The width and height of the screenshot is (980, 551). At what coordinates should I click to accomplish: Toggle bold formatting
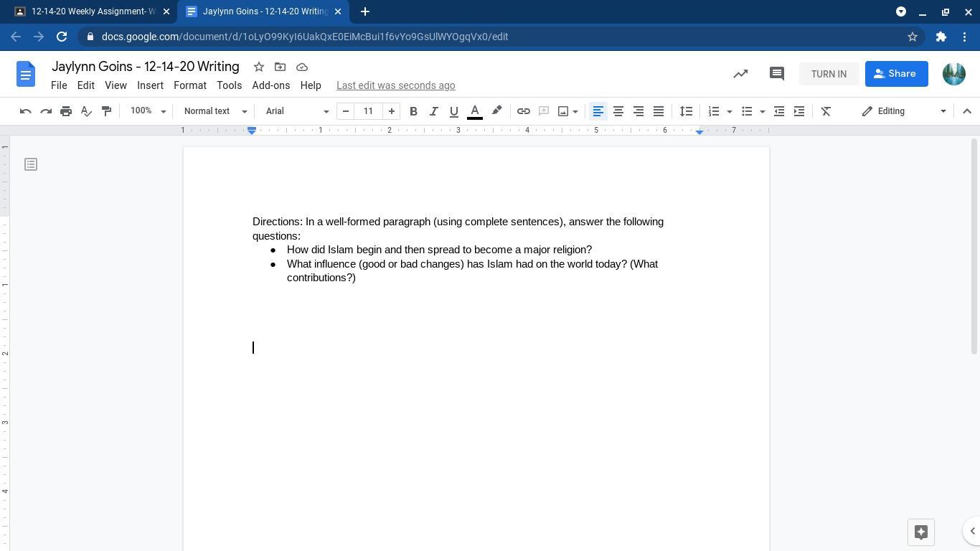click(413, 111)
